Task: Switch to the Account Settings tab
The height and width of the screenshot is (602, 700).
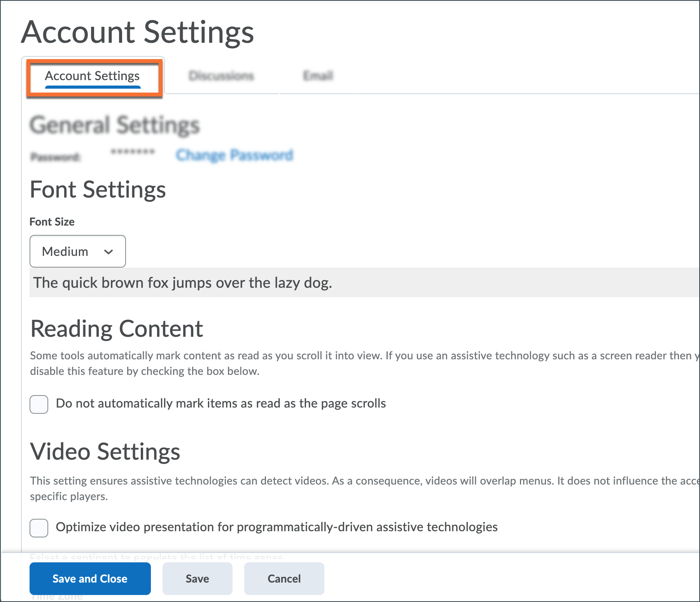Action: point(92,76)
